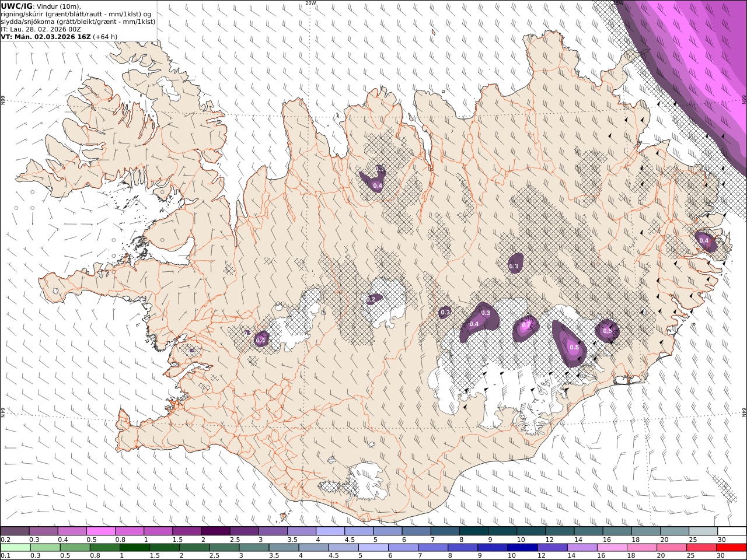This screenshot has height=560, width=747.
Task: Pick the 0.5 green swatch in the rain legend
Action: (75, 548)
